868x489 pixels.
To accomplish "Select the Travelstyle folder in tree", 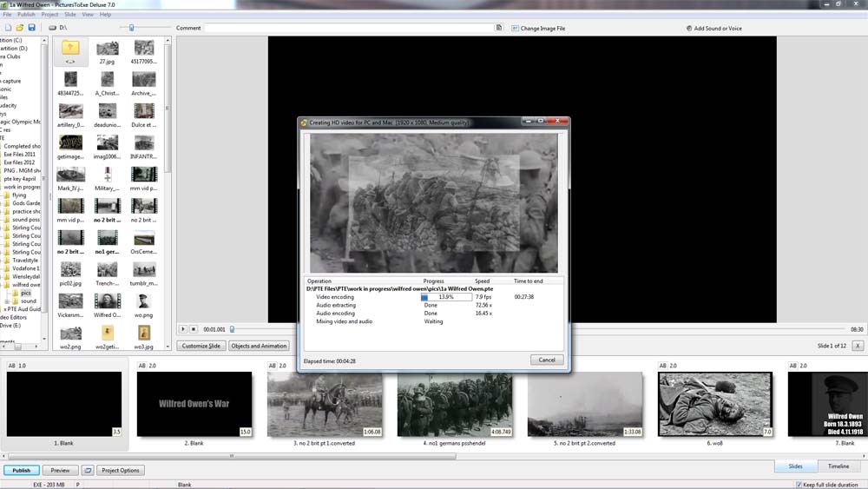I will coord(25,261).
